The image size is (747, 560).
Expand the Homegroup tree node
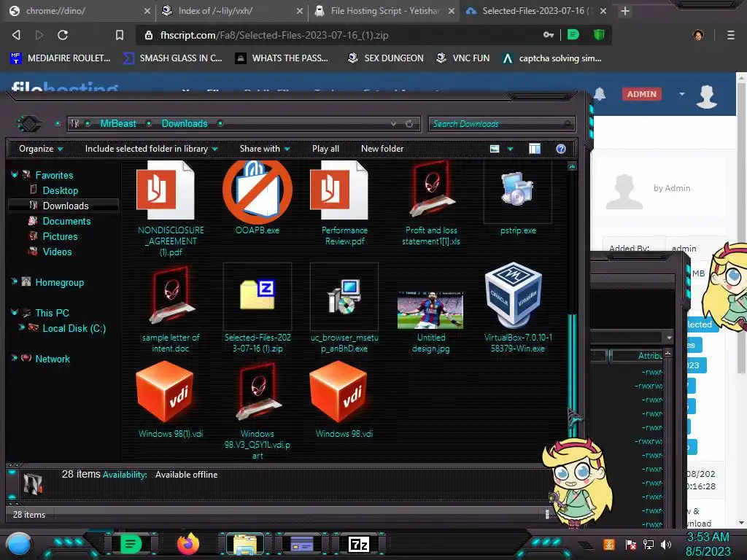point(15,281)
